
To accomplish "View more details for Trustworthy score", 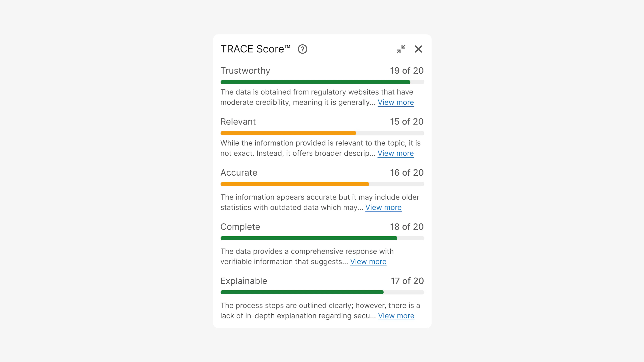I will [x=396, y=102].
